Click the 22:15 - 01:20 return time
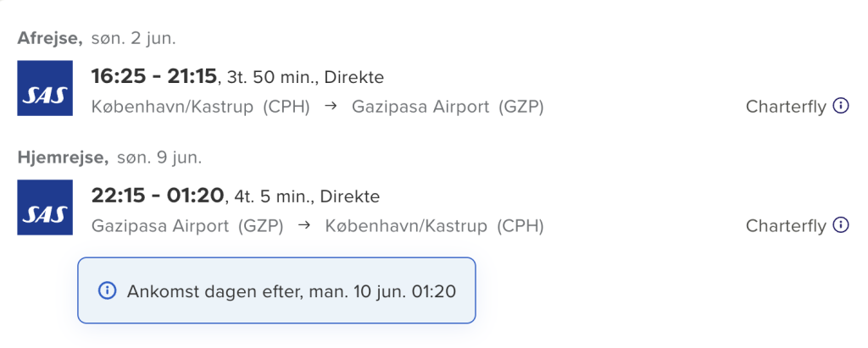 [157, 196]
